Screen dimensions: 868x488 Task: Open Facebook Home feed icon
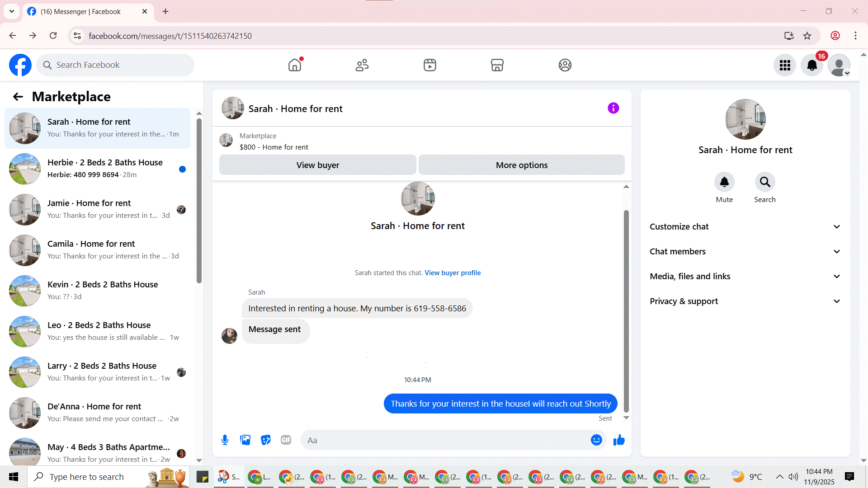click(x=295, y=65)
